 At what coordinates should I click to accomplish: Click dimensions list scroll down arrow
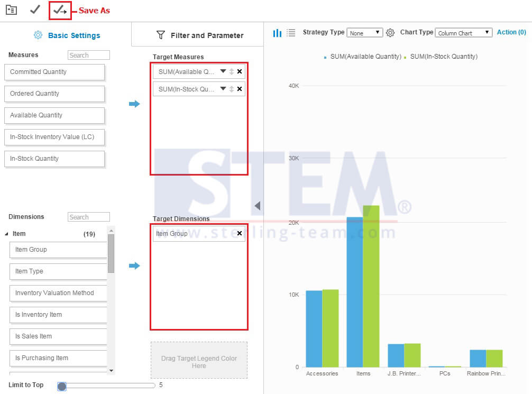111,371
